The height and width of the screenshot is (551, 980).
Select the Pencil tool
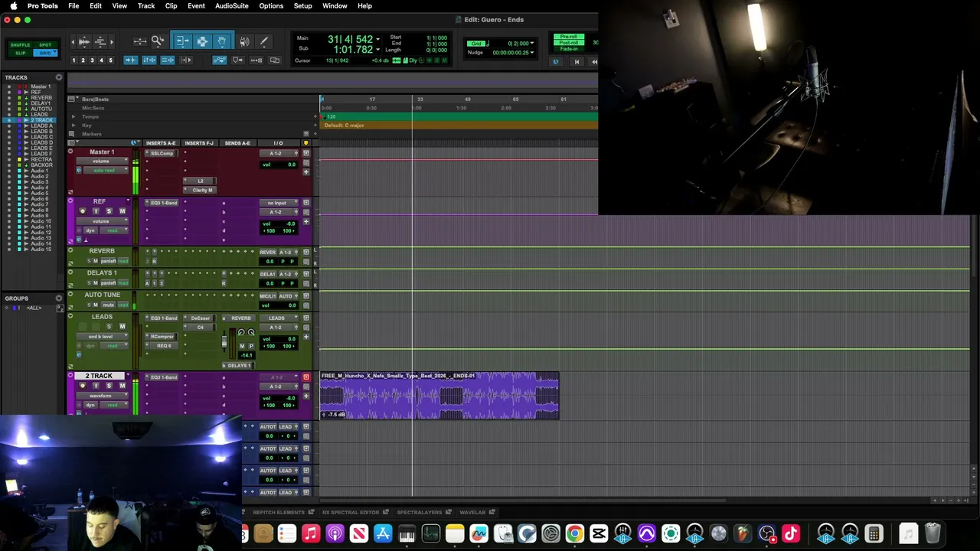264,41
